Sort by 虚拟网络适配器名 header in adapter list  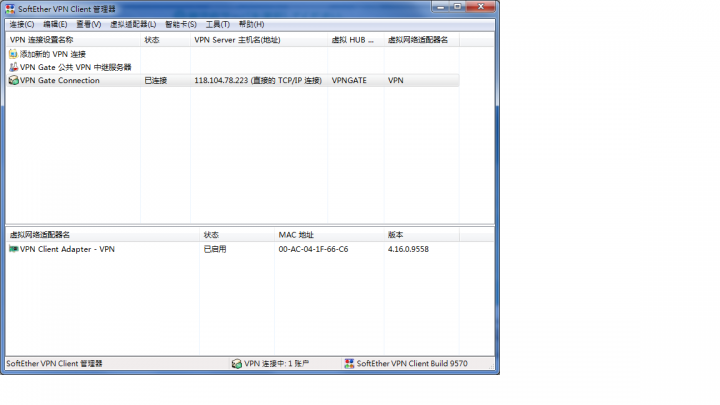pyautogui.click(x=102, y=235)
